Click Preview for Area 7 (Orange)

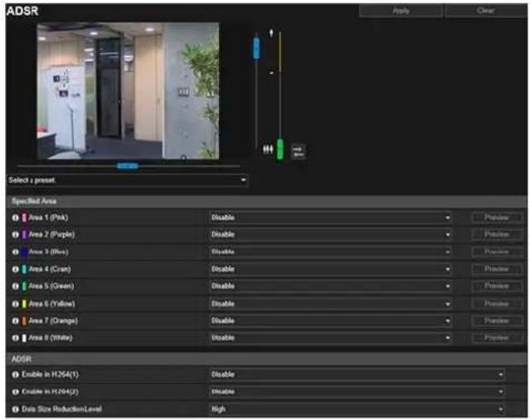(x=497, y=320)
